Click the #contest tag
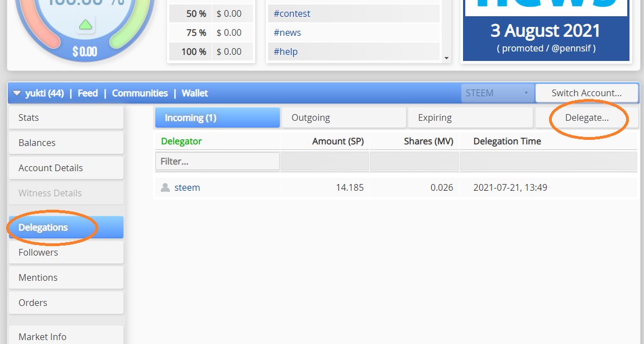Screen dimensions: 644x344 (x=292, y=13)
